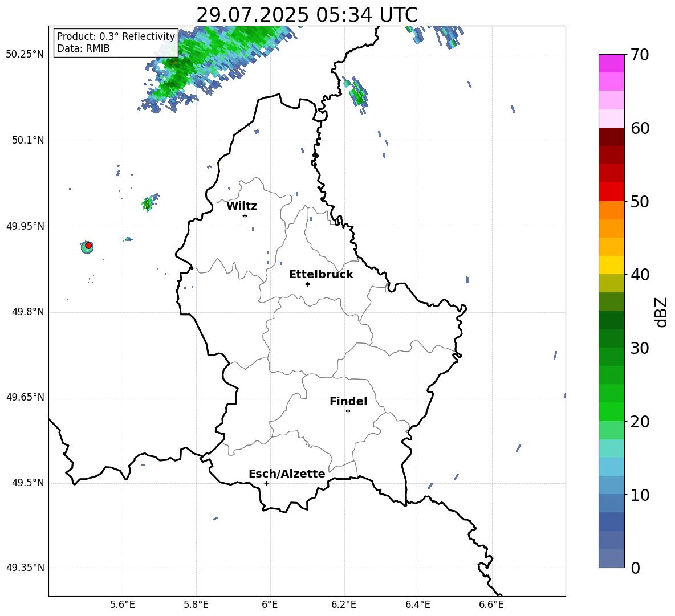
Task: Click the 30 tick on the colorbar
Action: [x=640, y=348]
